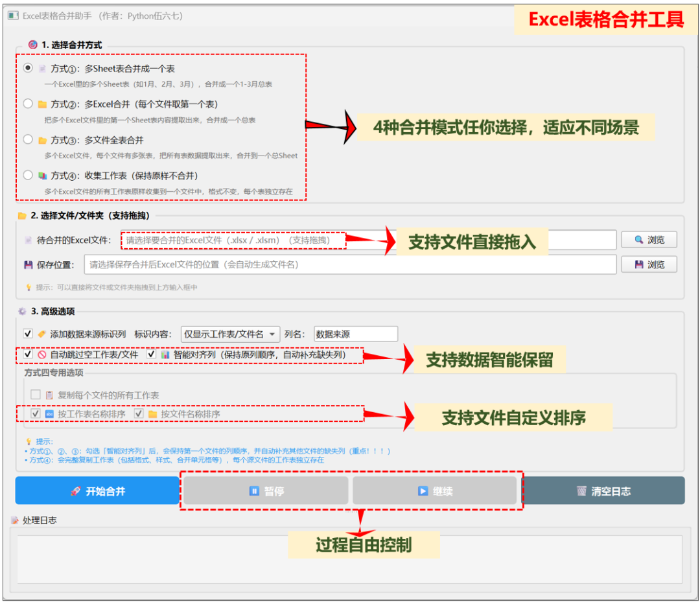Image resolution: width=700 pixels, height=604 pixels.
Task: Click target icon beside 1. 选择合并方式
Action: pyautogui.click(x=32, y=44)
